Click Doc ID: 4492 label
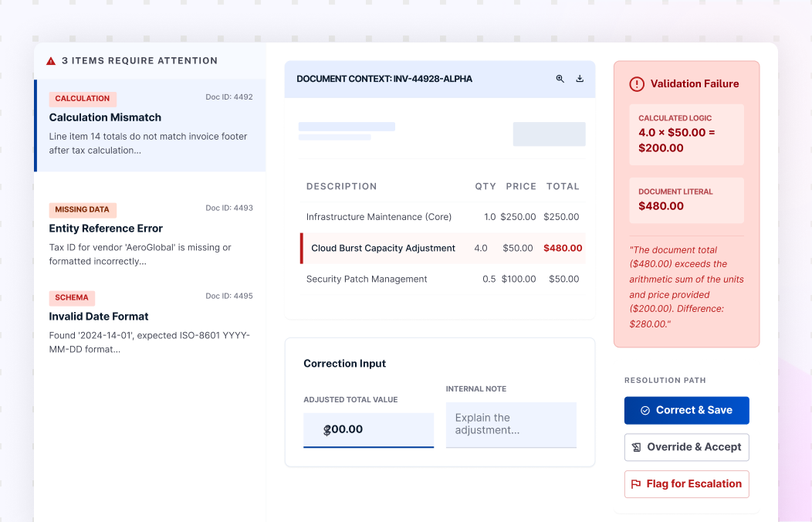The image size is (812, 522). pos(229,97)
